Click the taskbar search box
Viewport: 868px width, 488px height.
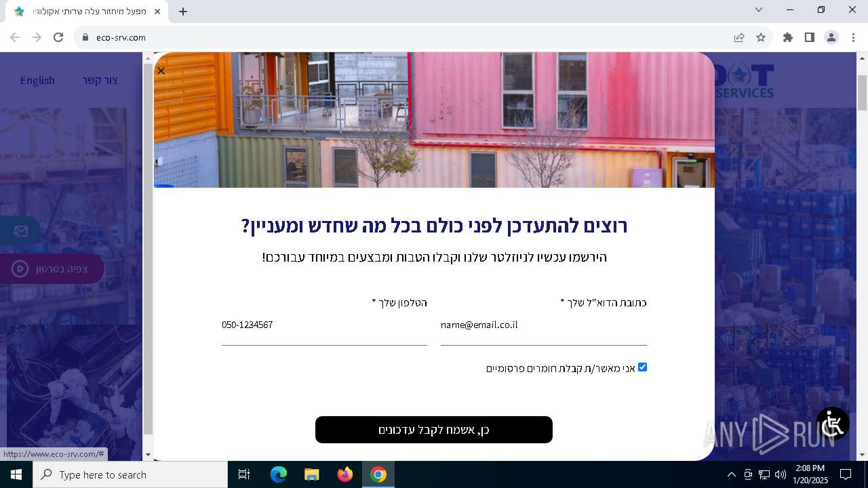[130, 474]
